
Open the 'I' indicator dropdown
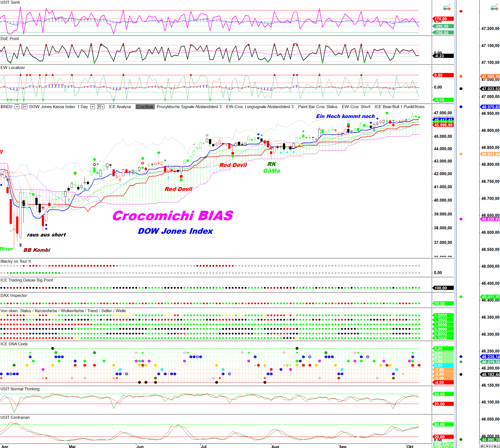tap(24, 107)
